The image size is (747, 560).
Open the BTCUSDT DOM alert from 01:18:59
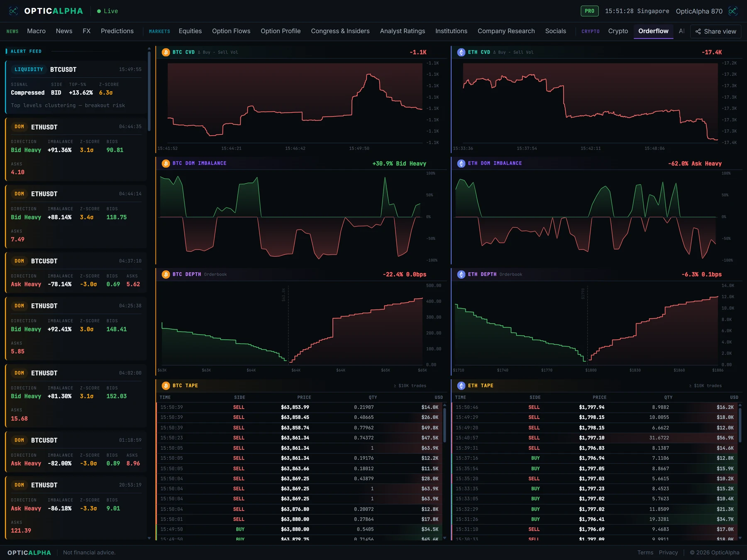pos(76,452)
